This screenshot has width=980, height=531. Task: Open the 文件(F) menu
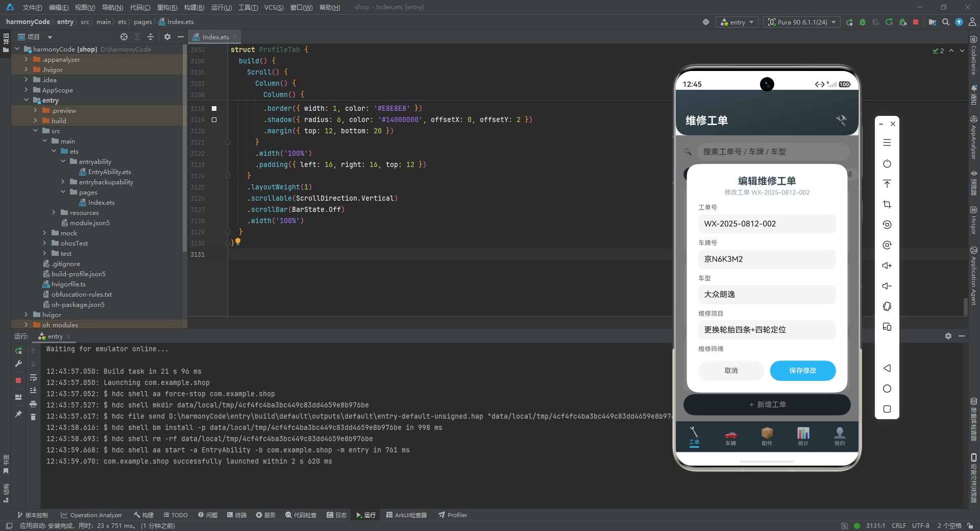[32, 7]
